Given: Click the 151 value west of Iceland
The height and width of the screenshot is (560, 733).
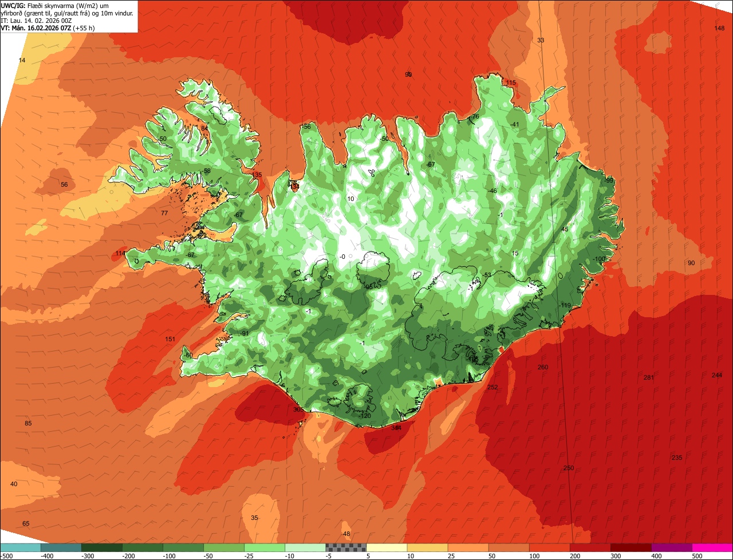Looking at the screenshot, I should [170, 339].
